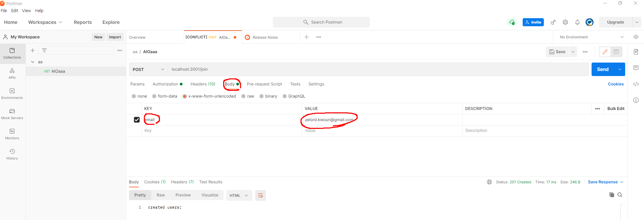Open the user profile avatar
Image resolution: width=644 pixels, height=220 pixels.
click(x=589, y=22)
